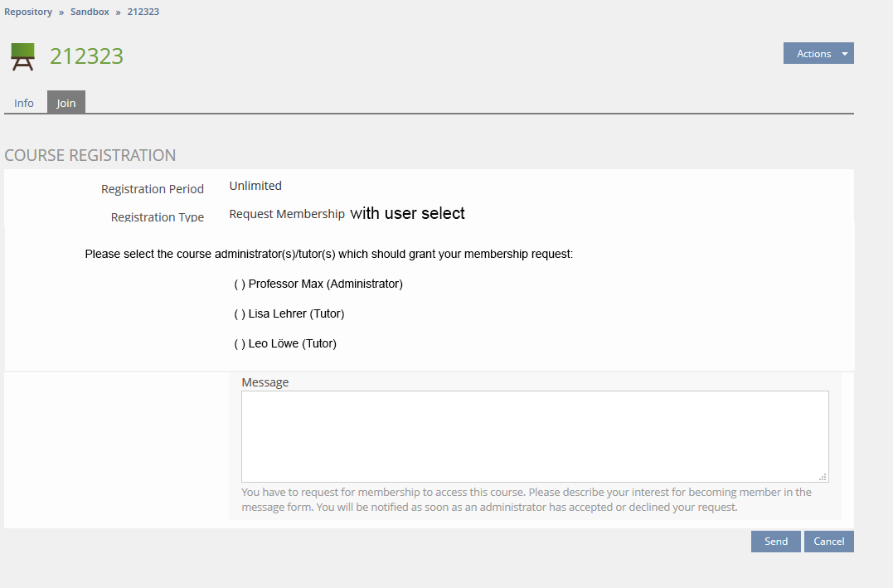The width and height of the screenshot is (893, 588).
Task: Switch to the Info tab
Action: 24,103
